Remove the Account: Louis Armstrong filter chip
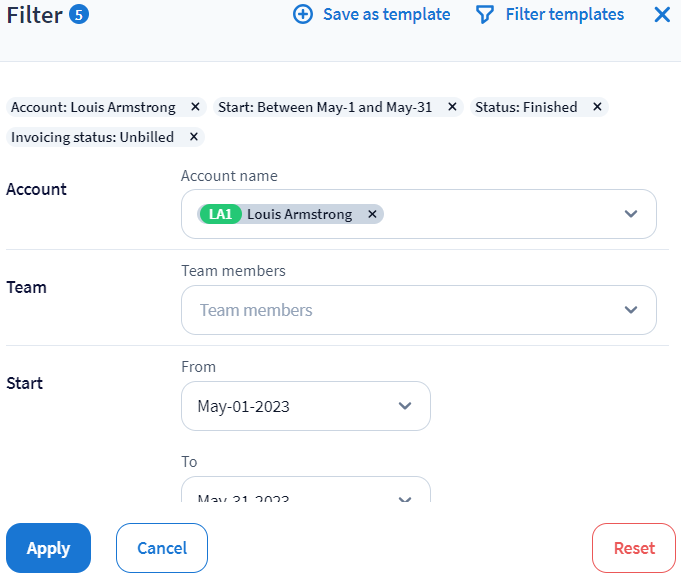Screen dimensions: 681x580 click(x=195, y=107)
